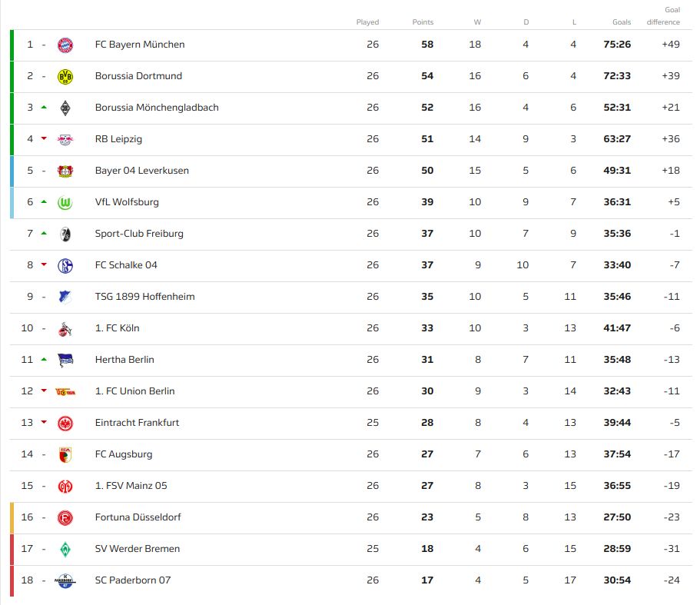Viewport: 700px width, 605px height.
Task: Open the VfL Wolfsburg logo
Action: 65,202
